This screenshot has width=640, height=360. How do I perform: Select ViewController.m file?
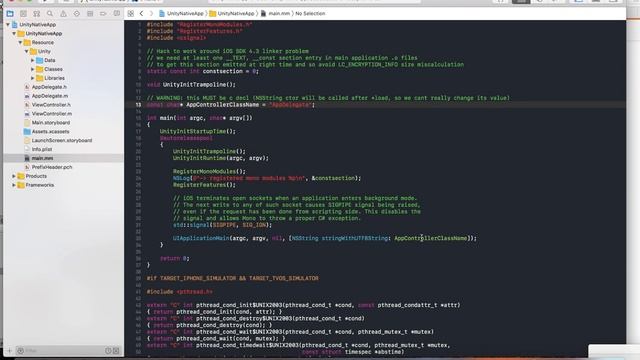pyautogui.click(x=52, y=114)
